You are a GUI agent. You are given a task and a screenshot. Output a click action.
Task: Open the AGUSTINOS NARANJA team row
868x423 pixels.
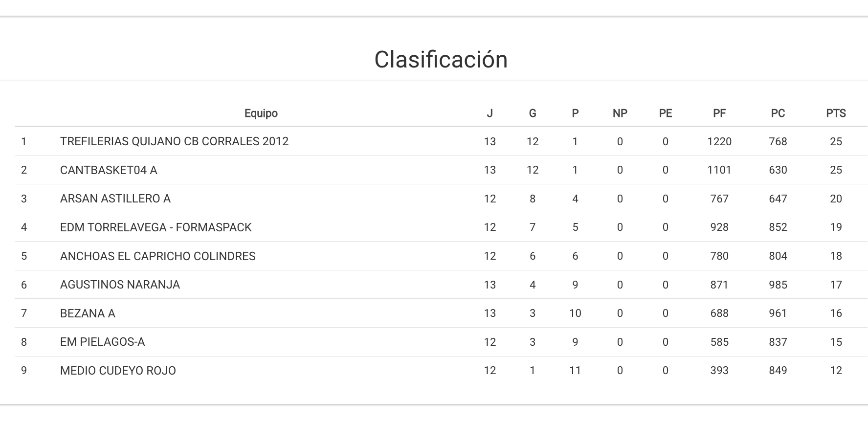tap(120, 285)
